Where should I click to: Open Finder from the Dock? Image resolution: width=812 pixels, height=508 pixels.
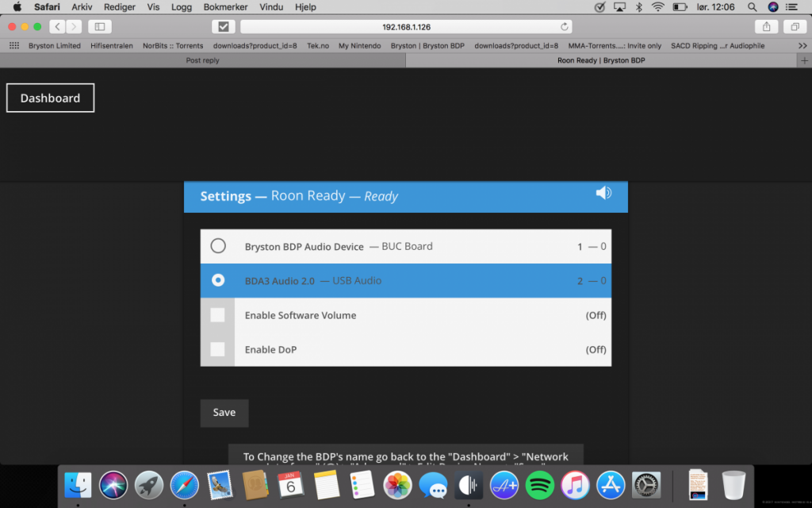pyautogui.click(x=78, y=485)
